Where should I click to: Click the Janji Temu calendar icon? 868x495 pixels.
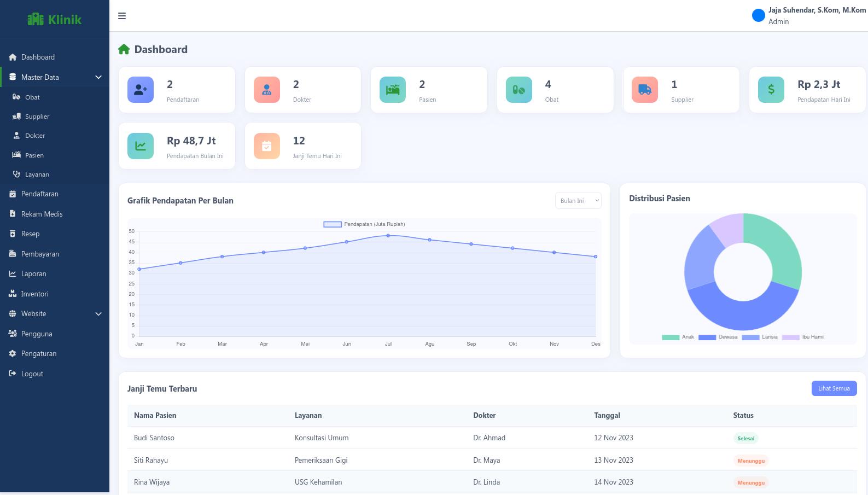pyautogui.click(x=267, y=146)
